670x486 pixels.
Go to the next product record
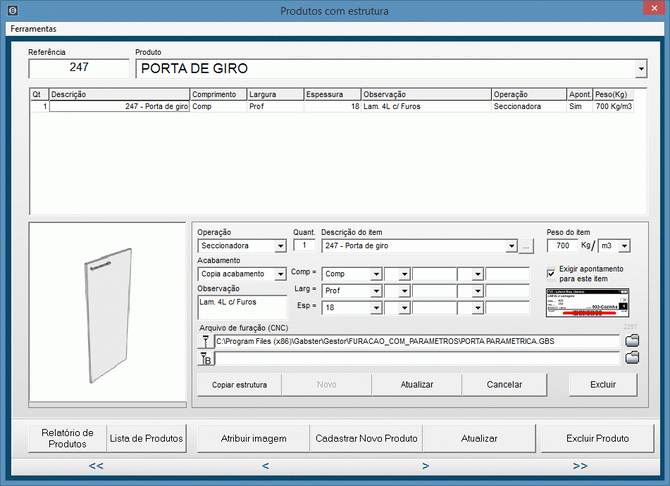tap(425, 465)
